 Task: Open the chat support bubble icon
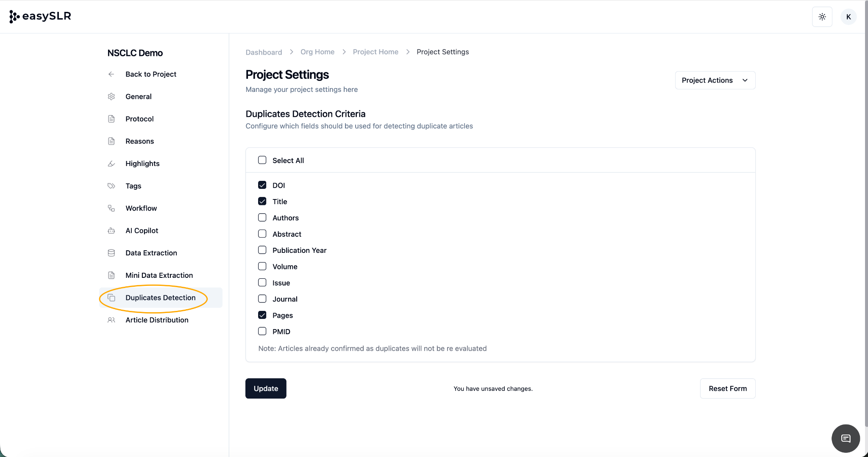(846, 438)
